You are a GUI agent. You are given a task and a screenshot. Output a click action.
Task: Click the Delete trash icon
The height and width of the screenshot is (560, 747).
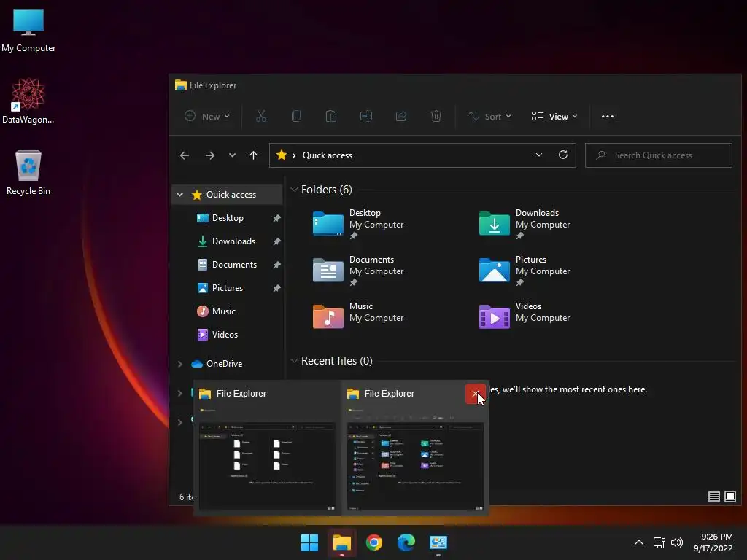pos(436,116)
